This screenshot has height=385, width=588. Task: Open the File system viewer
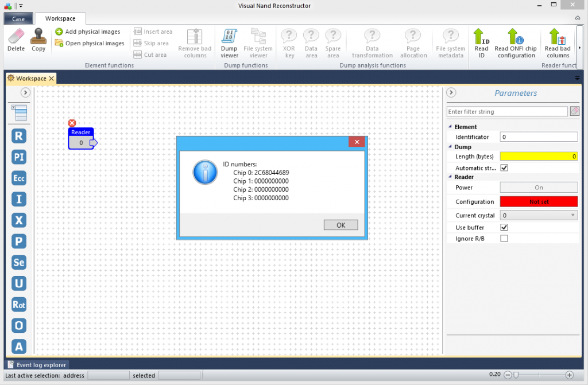(258, 44)
